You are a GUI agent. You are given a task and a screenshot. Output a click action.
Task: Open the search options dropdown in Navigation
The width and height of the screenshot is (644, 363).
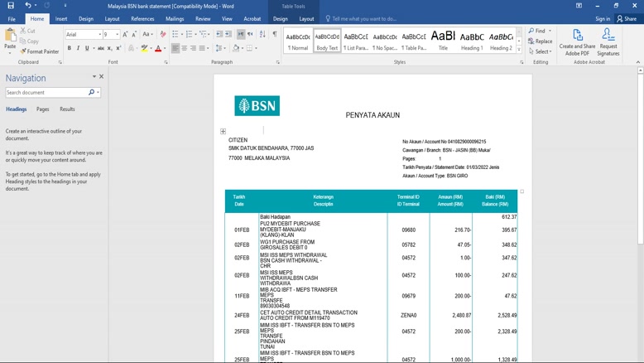tap(98, 93)
